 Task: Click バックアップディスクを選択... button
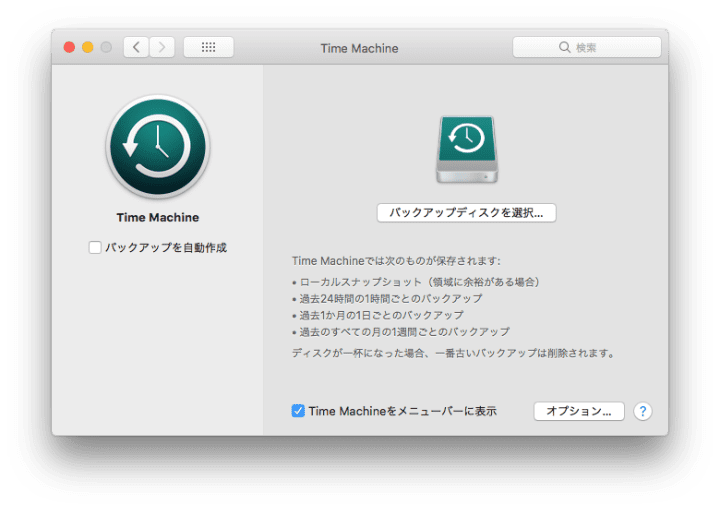coord(467,213)
